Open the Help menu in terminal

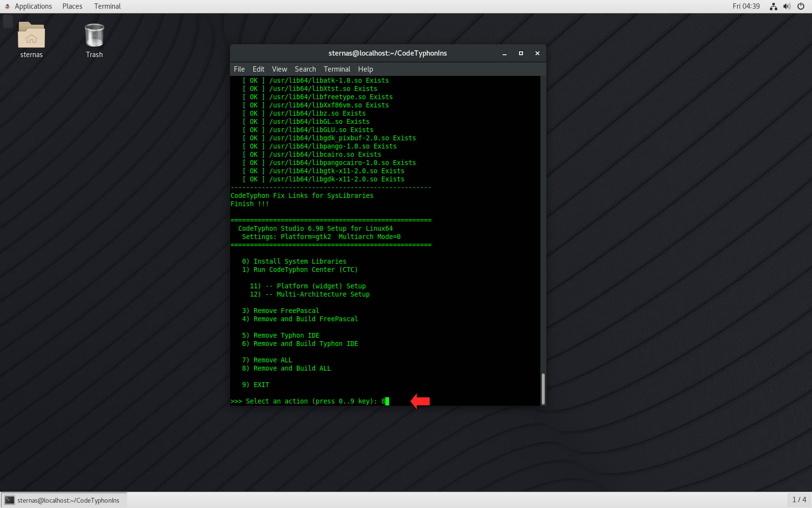pos(365,69)
